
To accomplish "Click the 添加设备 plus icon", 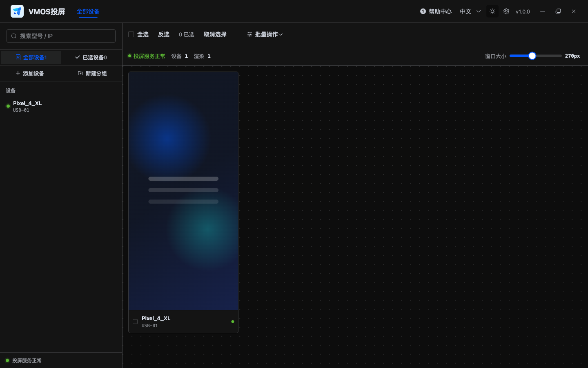I will (x=18, y=73).
